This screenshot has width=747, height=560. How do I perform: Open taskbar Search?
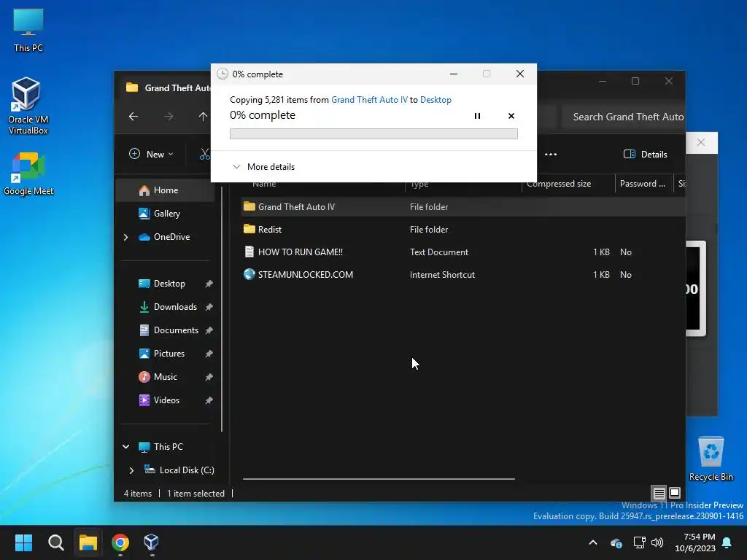[x=55, y=542]
